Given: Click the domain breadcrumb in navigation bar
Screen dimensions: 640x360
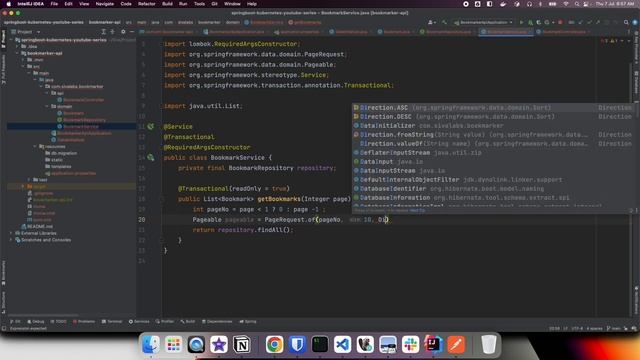Looking at the screenshot, I should coord(233,22).
